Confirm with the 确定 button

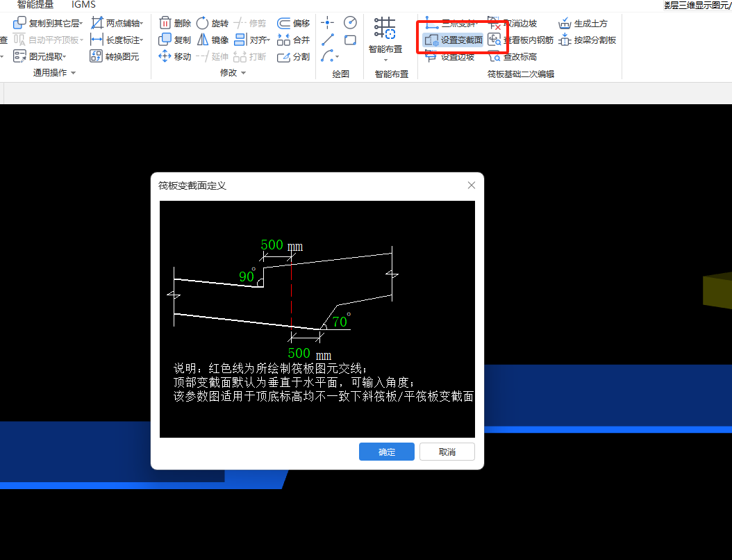[x=387, y=452]
